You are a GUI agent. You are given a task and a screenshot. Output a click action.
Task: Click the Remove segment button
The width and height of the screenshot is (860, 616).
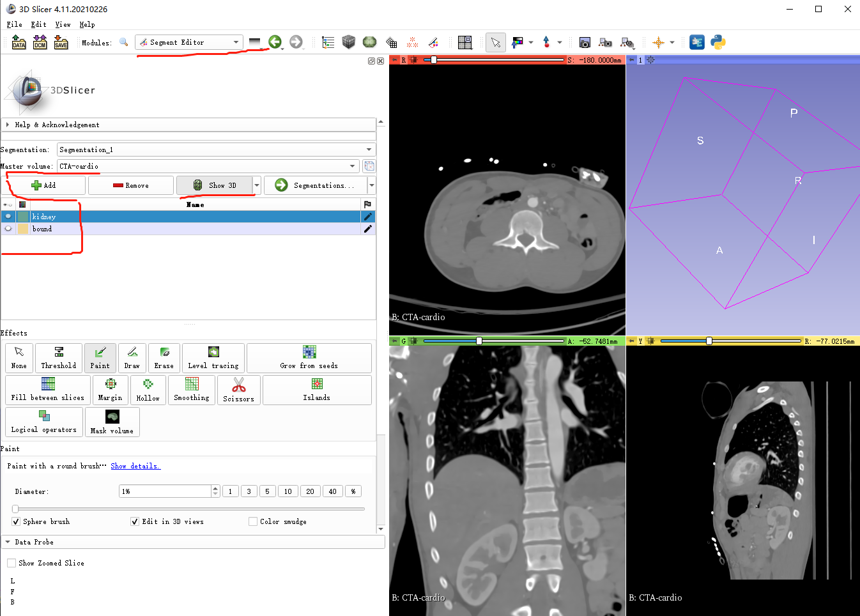(131, 185)
